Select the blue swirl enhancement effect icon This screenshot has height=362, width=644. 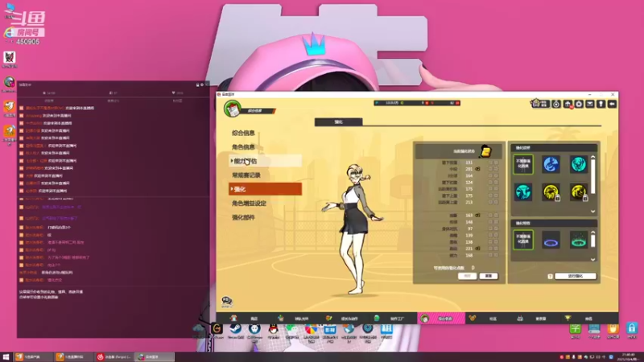tap(551, 165)
